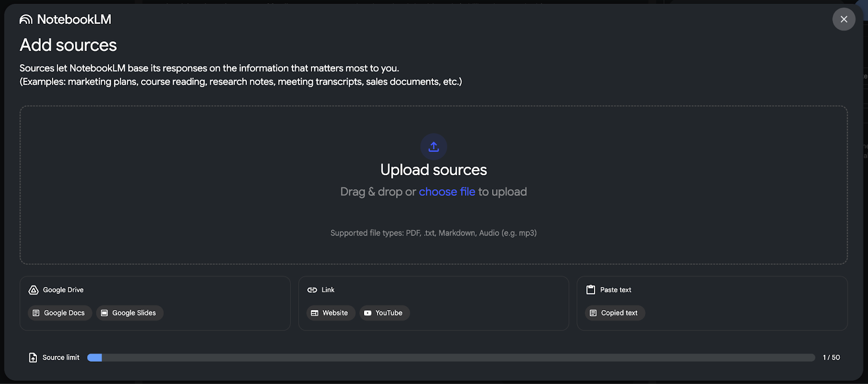The height and width of the screenshot is (384, 868).
Task: Open the choose file link
Action: pos(447,191)
